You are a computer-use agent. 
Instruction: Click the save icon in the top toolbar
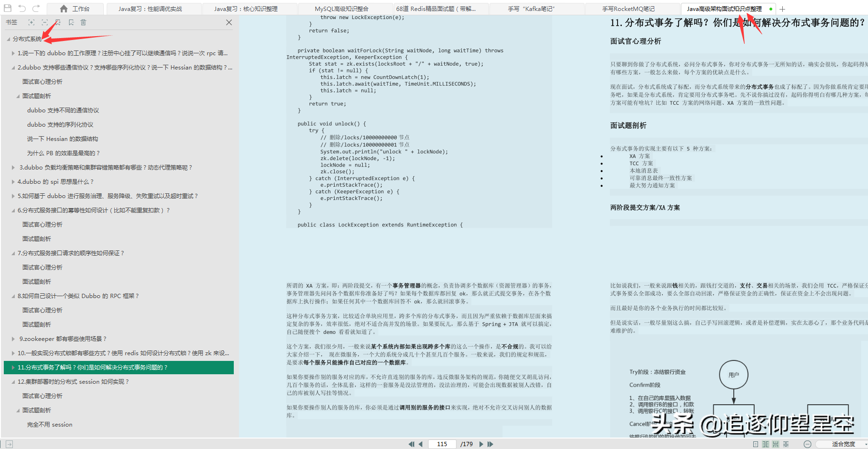pyautogui.click(x=8, y=8)
